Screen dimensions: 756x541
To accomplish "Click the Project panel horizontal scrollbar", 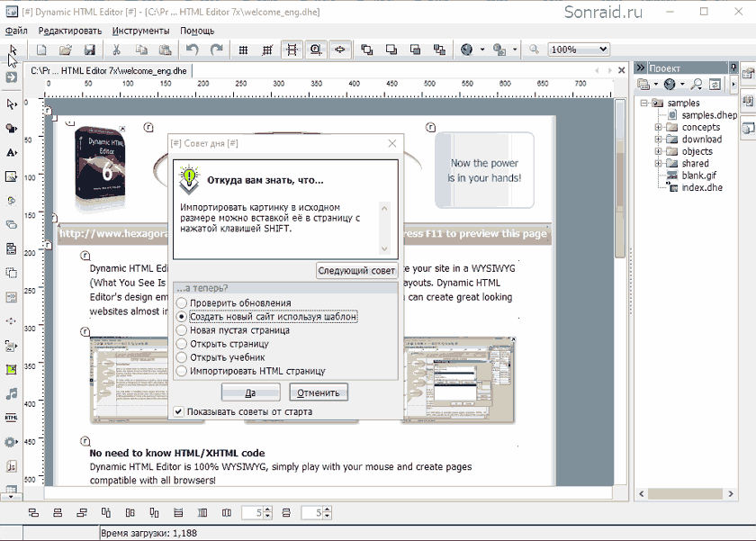I will (685, 494).
